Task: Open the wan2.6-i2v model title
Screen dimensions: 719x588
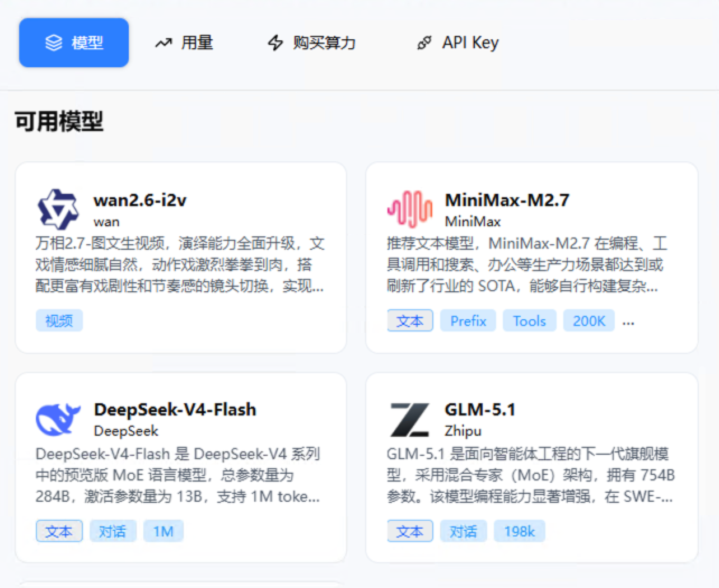Action: tap(140, 200)
